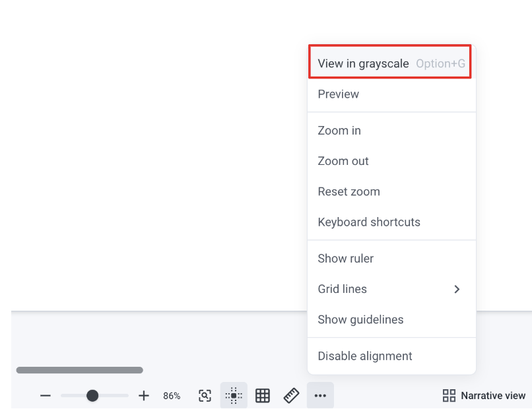Select Zoom out from the menu
The width and height of the screenshot is (532, 409).
click(343, 161)
